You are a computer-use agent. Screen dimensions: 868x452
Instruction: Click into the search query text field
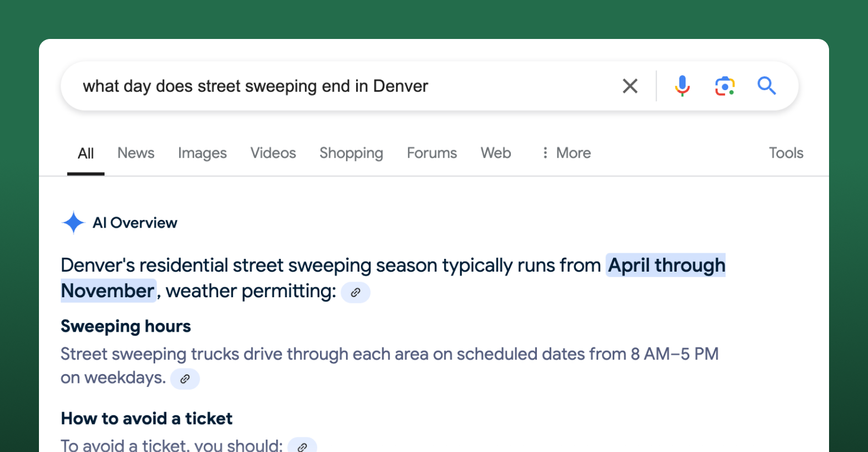click(345, 86)
